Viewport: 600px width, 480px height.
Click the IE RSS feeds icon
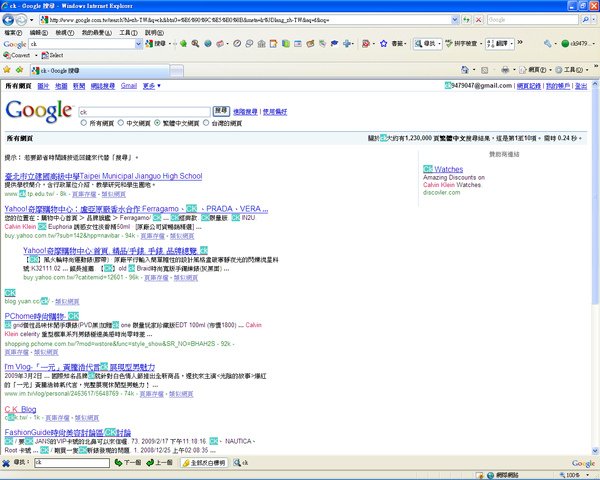click(x=484, y=70)
